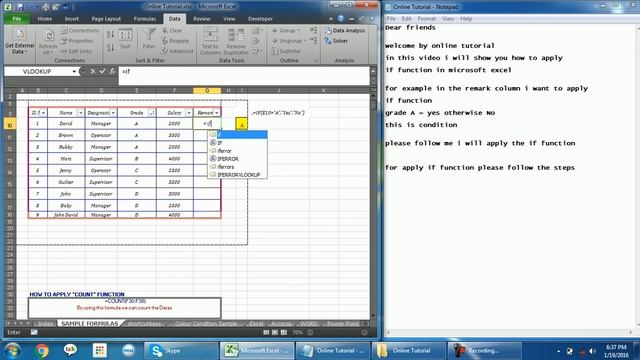Choose IFERRORVLOOKUP from the autocomplete list
Viewport: 640px width, 360px height.
[238, 175]
